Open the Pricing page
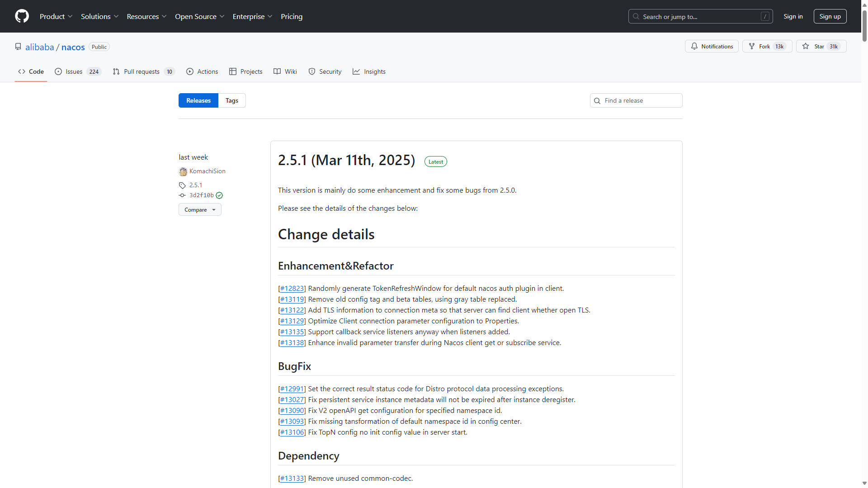The height and width of the screenshot is (488, 868). [x=292, y=16]
